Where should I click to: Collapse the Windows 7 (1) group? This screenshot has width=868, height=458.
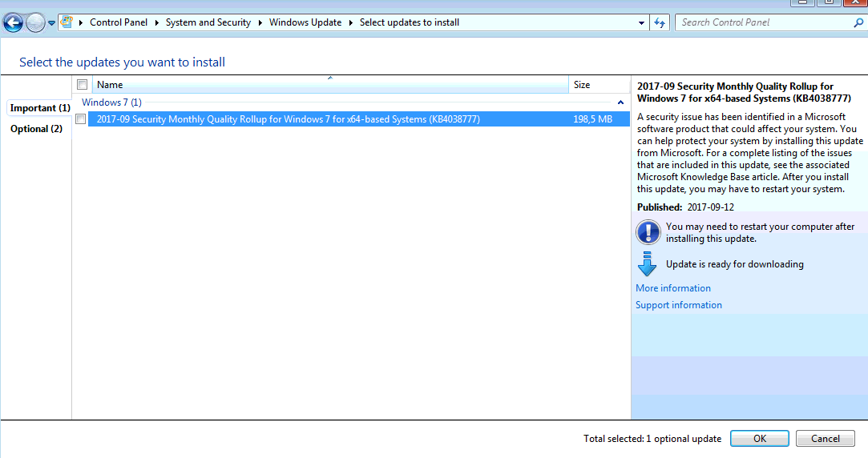pos(620,102)
